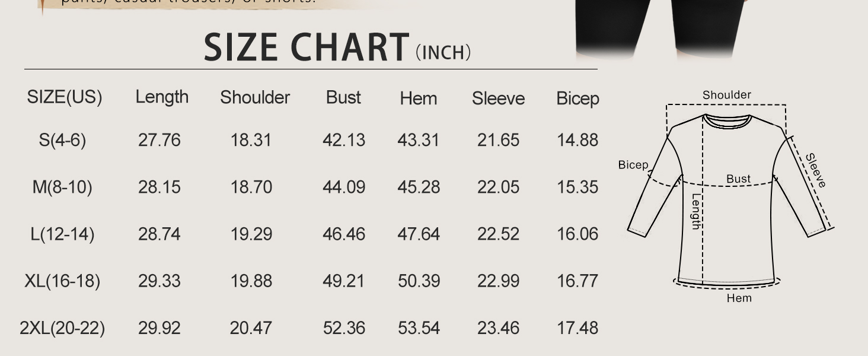868x356 pixels.
Task: Select the M(8-10) size row label
Action: click(62, 187)
